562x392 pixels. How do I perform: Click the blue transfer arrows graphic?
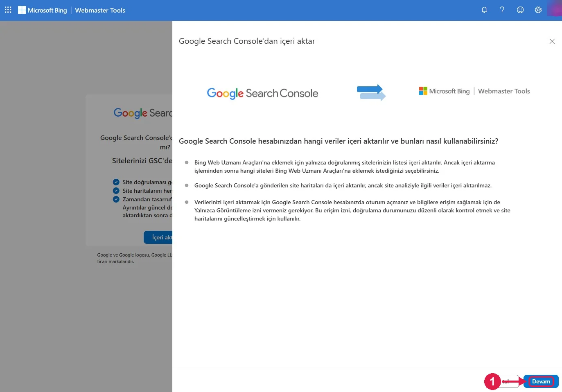tap(371, 92)
